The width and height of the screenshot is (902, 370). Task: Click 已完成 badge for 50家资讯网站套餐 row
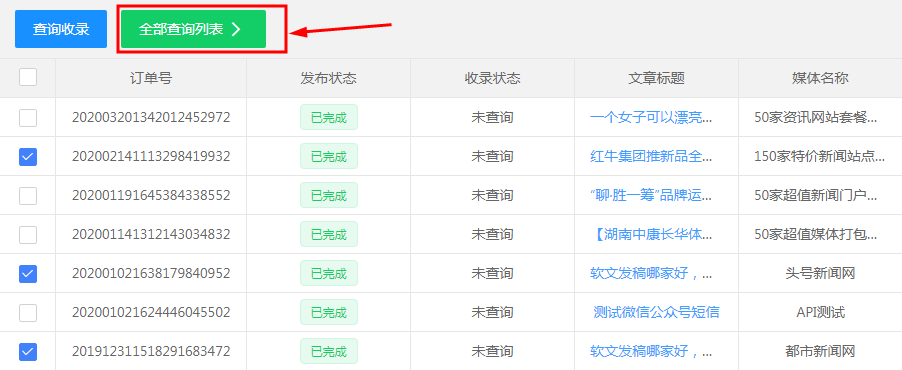tap(328, 117)
